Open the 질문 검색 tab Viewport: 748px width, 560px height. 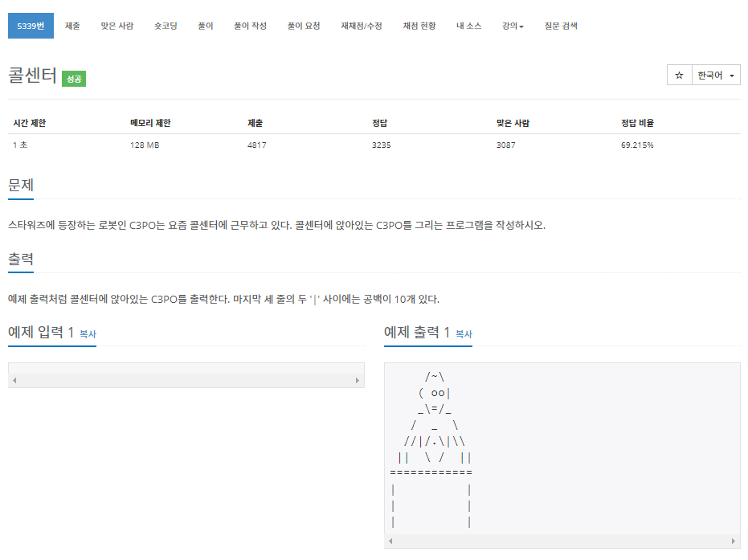[561, 26]
